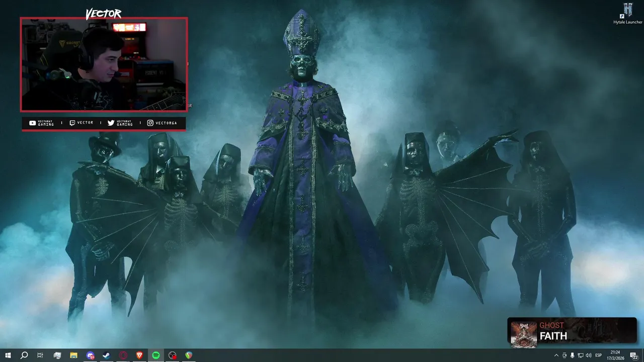Open File Explorer from the taskbar
The height and width of the screenshot is (362, 644).
[x=73, y=355]
